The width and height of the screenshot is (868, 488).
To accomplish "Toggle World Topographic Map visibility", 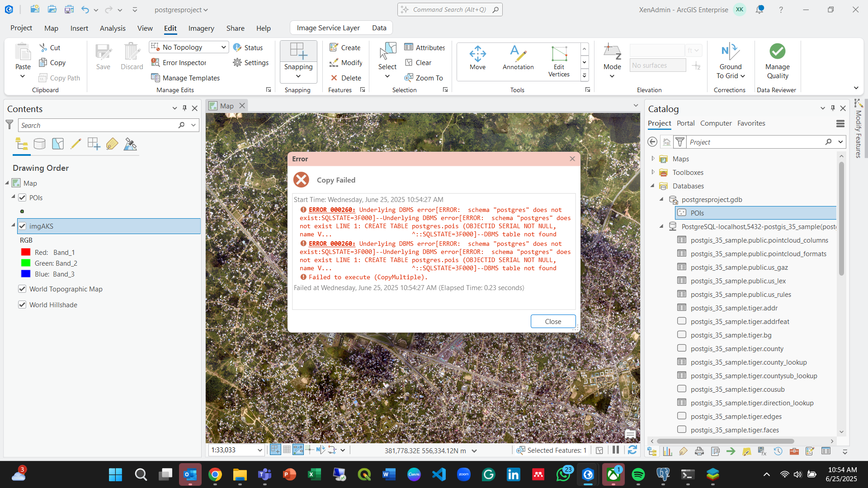I will [x=22, y=289].
